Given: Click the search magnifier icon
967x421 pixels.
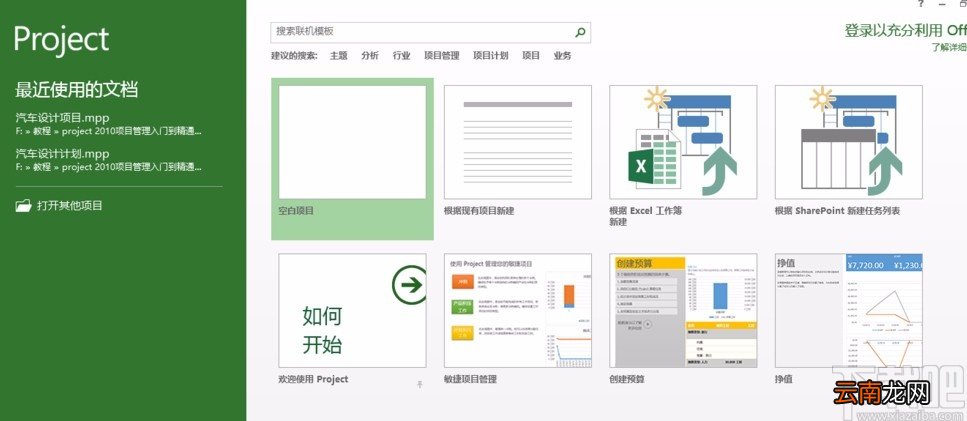Looking at the screenshot, I should tap(580, 32).
